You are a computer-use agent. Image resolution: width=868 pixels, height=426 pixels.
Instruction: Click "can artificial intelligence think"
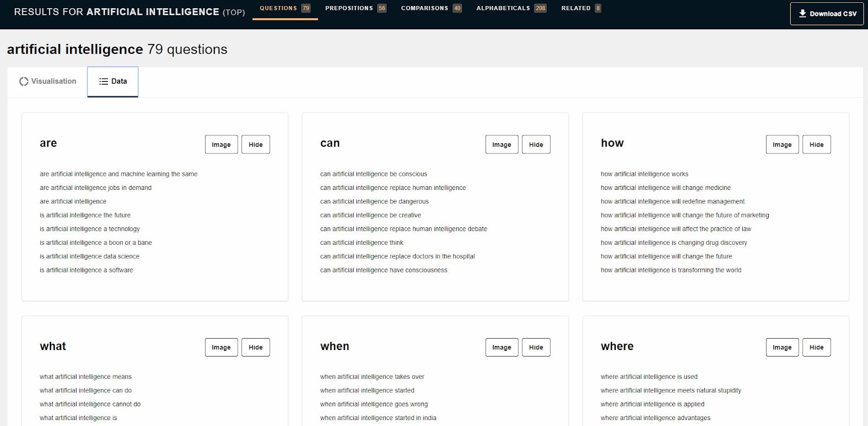click(x=362, y=243)
